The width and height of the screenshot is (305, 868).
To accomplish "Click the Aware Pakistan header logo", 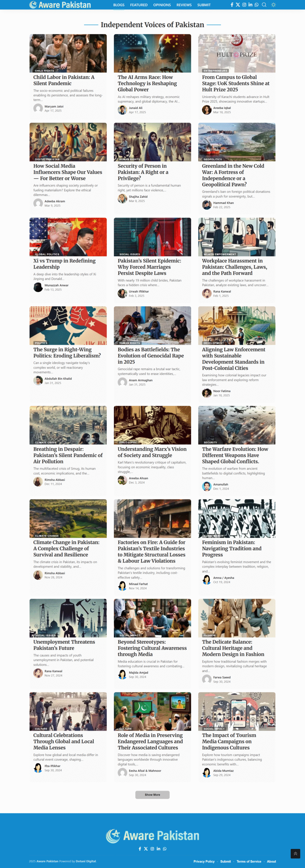I will click(60, 5).
